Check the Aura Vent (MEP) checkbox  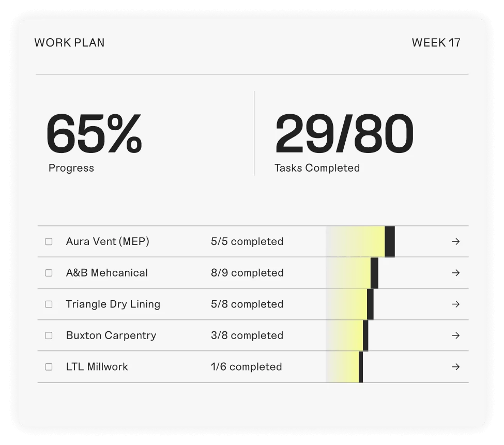click(x=49, y=241)
